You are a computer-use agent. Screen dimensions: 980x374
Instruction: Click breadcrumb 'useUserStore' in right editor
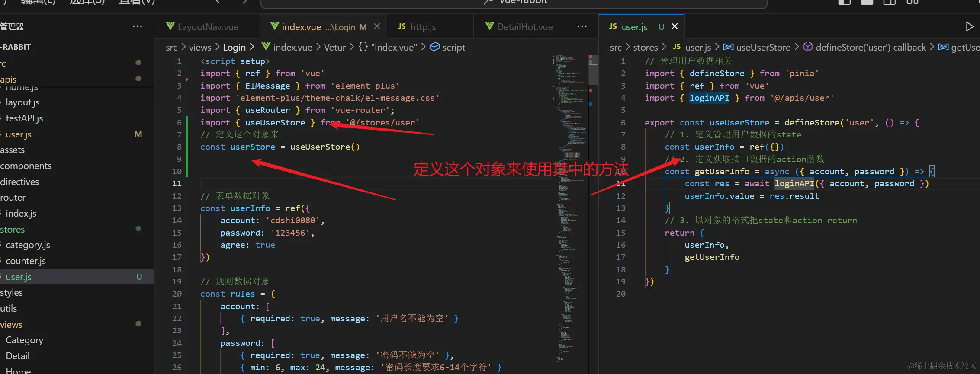coord(763,47)
